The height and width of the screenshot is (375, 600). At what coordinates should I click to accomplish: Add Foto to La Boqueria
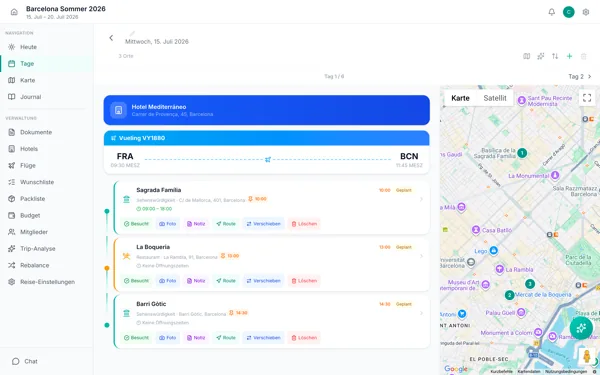coord(168,281)
